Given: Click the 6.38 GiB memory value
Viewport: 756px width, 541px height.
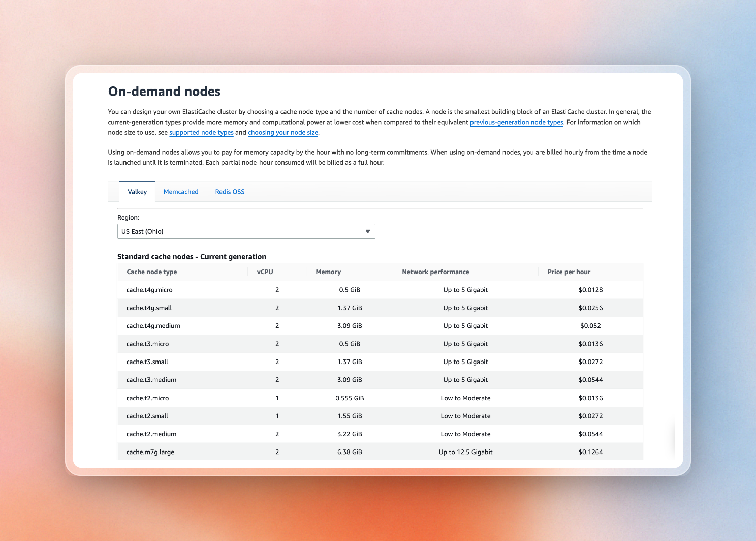Looking at the screenshot, I should click(x=350, y=452).
